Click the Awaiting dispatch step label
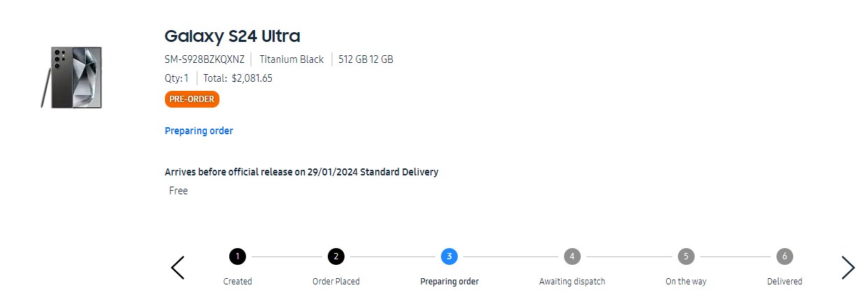Screen dimensions: 868x304 coord(572,282)
